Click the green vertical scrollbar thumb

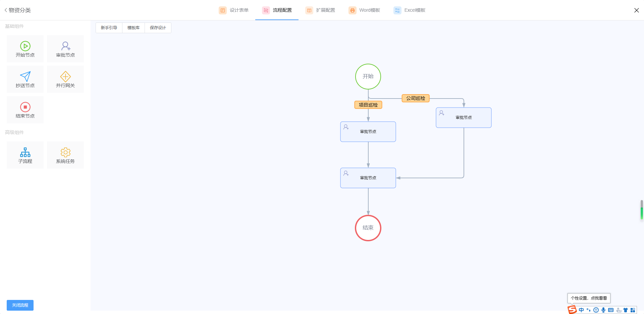click(x=642, y=210)
